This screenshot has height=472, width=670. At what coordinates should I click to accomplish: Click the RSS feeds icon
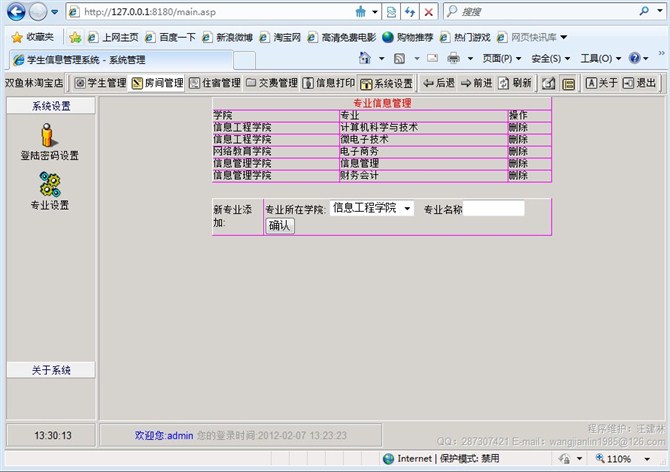pyautogui.click(x=399, y=59)
